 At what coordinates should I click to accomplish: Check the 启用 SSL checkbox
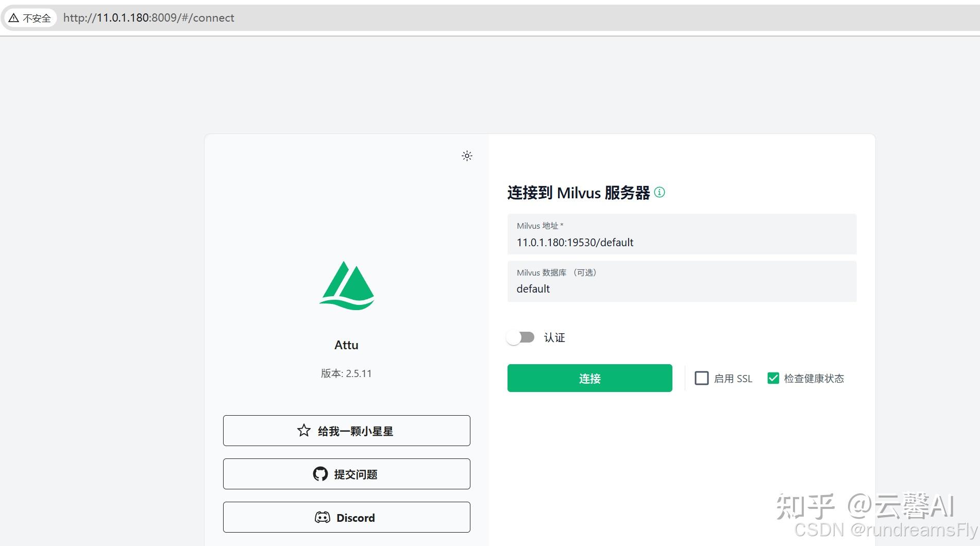pyautogui.click(x=701, y=378)
